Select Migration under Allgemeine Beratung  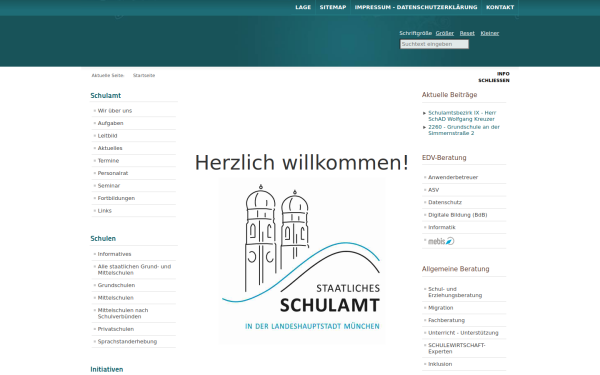(440, 308)
